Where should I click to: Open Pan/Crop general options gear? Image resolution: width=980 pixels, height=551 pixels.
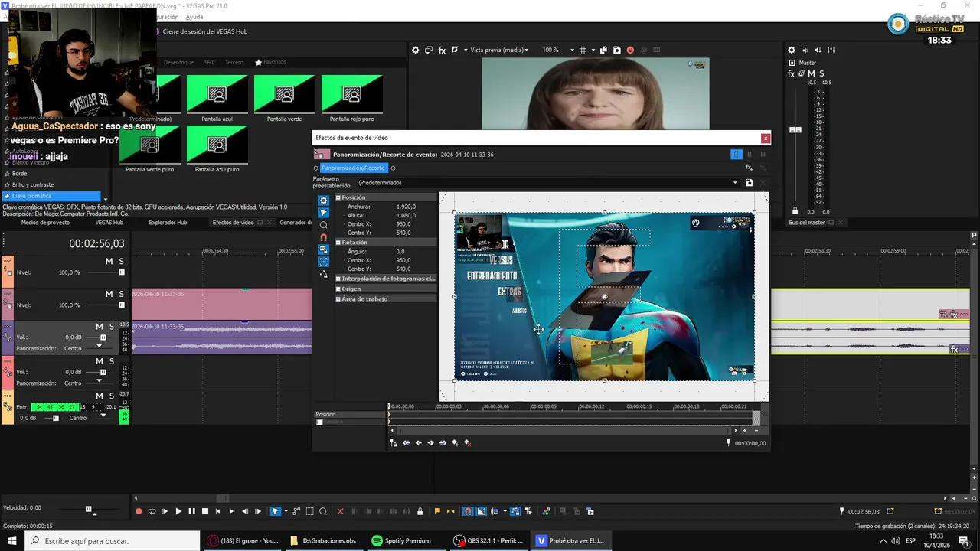[323, 200]
